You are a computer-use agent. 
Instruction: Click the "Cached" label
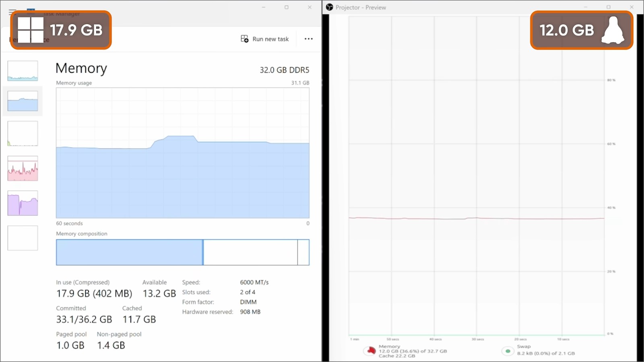[x=132, y=308]
